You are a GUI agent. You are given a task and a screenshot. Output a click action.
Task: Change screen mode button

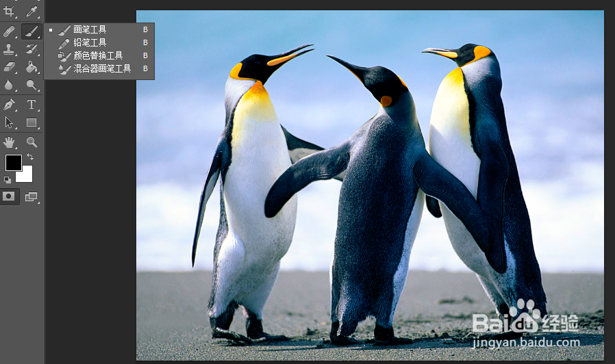pyautogui.click(x=32, y=196)
